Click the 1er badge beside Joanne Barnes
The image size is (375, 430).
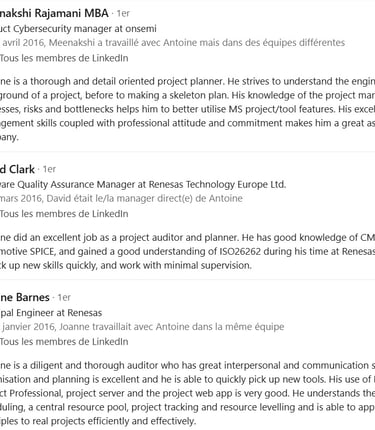tap(64, 297)
